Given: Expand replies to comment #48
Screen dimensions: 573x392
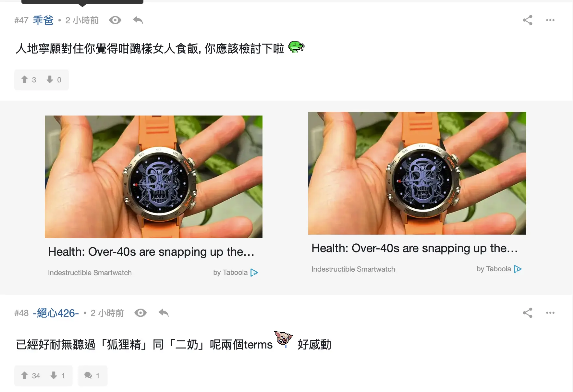Looking at the screenshot, I should pos(92,376).
